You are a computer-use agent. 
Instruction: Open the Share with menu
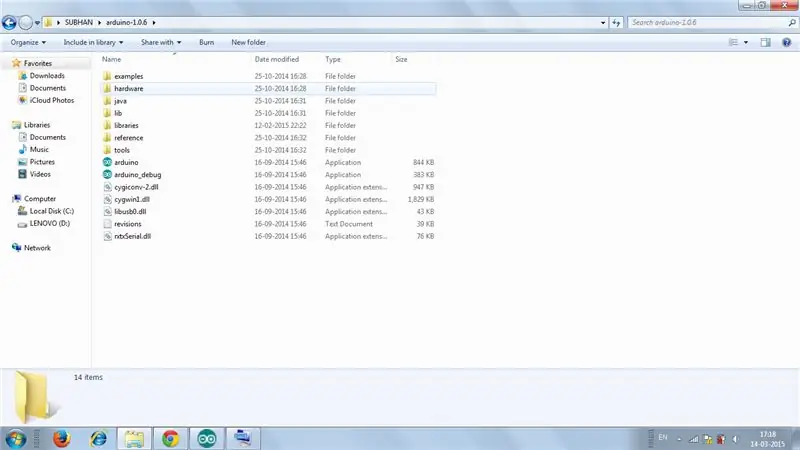point(161,42)
